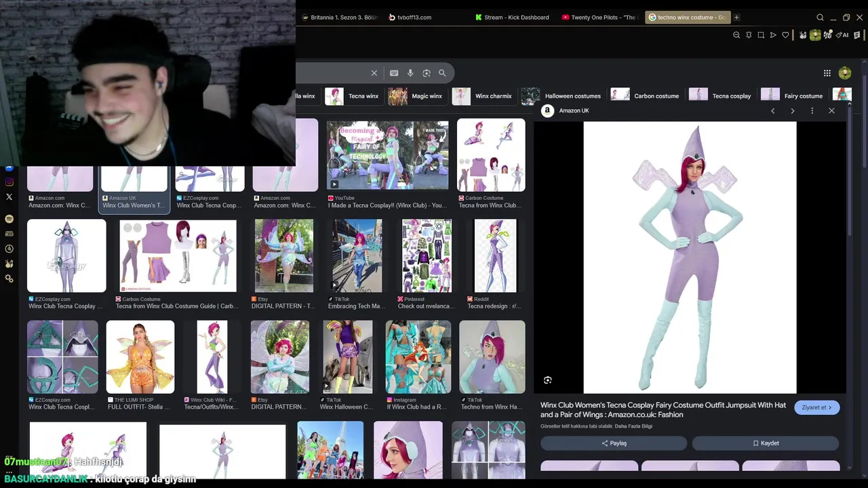Filter by Fairy costume chip
Image resolution: width=868 pixels, height=488 pixels.
point(793,96)
